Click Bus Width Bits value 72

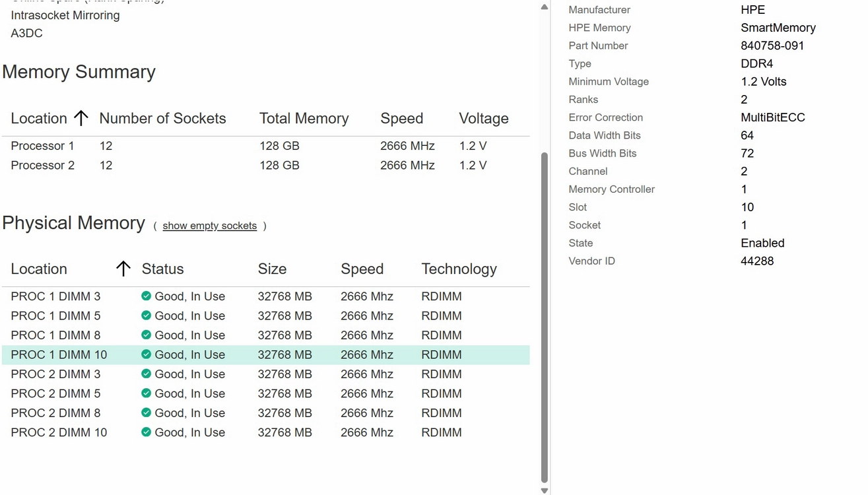[x=747, y=153]
